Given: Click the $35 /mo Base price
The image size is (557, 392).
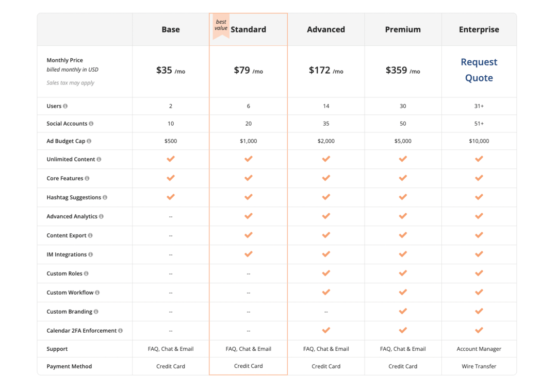Looking at the screenshot, I should point(170,71).
